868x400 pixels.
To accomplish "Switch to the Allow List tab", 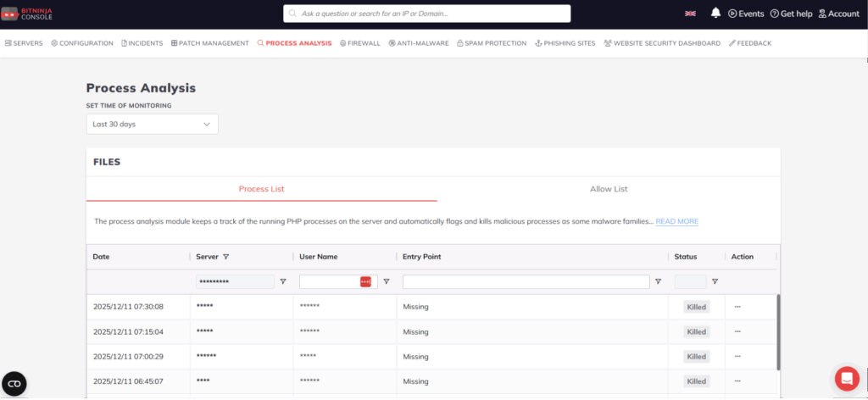I will 609,189.
